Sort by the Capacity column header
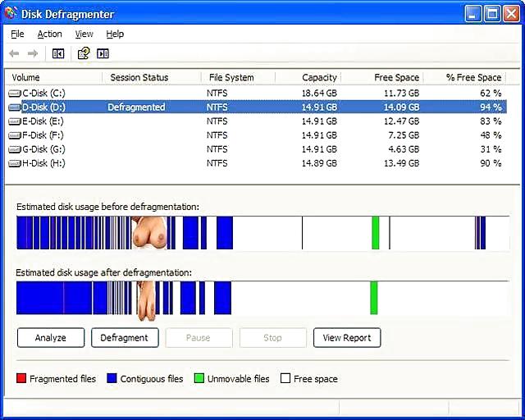This screenshot has width=525, height=420. 319,77
